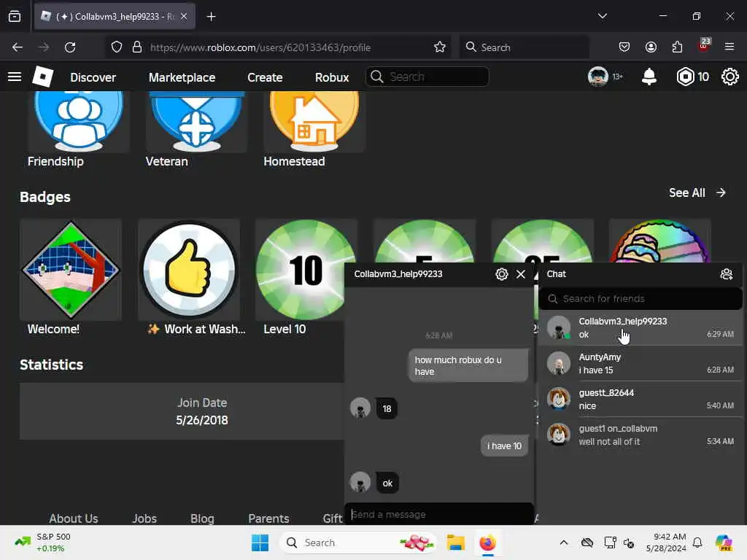Click the site security padlock icon
This screenshot has width=747, height=560.
(x=137, y=47)
